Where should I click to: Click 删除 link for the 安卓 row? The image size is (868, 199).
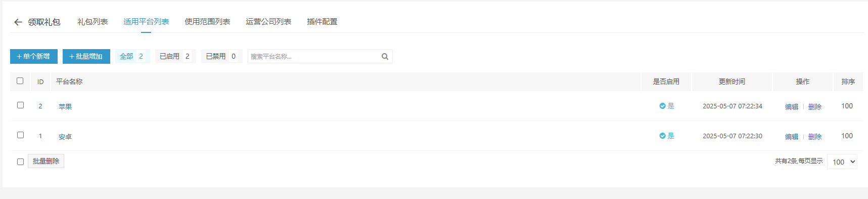[x=815, y=137]
